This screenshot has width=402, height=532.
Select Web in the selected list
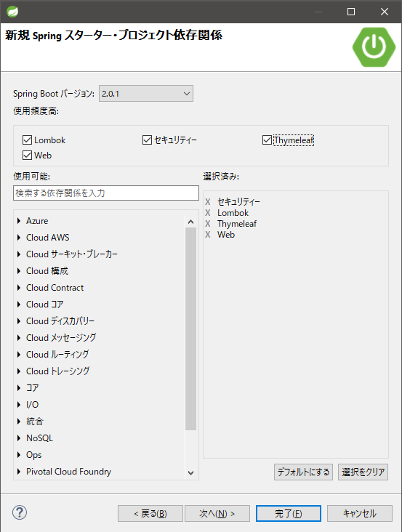coord(226,235)
